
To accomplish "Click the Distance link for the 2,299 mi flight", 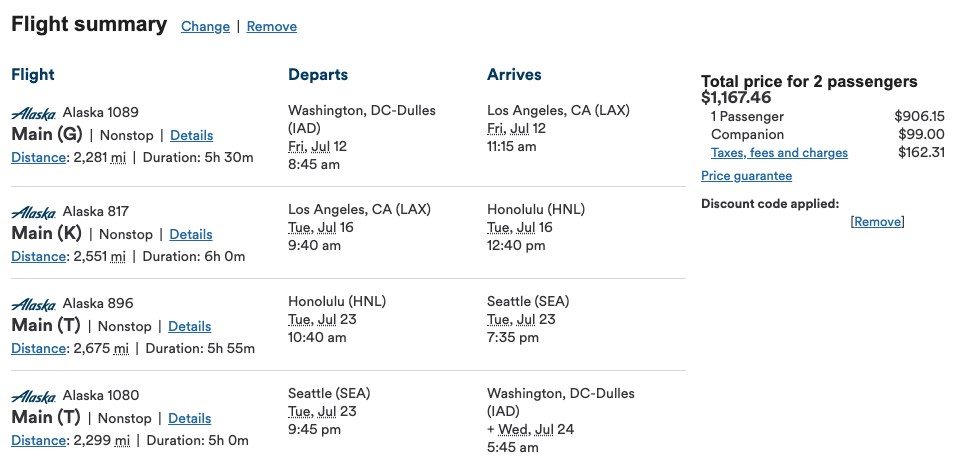I will [38, 440].
